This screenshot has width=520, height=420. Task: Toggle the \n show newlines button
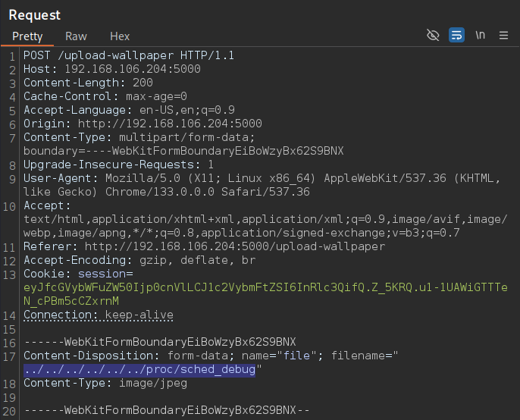480,35
